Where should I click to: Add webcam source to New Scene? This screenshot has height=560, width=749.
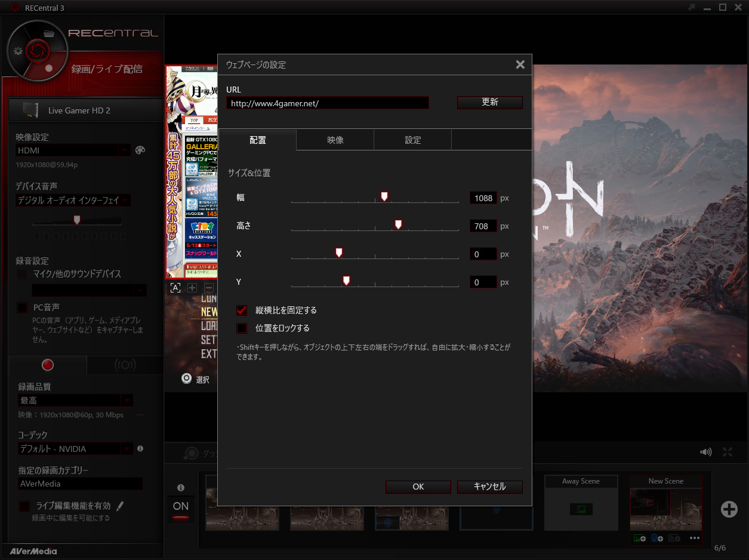tap(657, 538)
